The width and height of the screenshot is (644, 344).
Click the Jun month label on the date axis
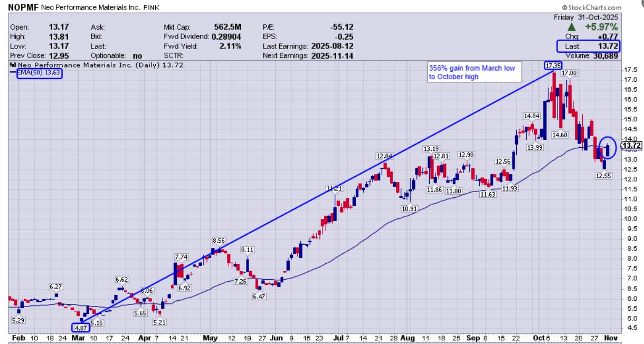coord(276,337)
